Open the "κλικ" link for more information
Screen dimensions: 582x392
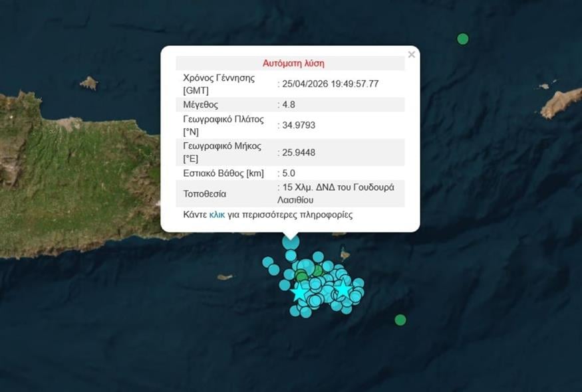coord(217,215)
